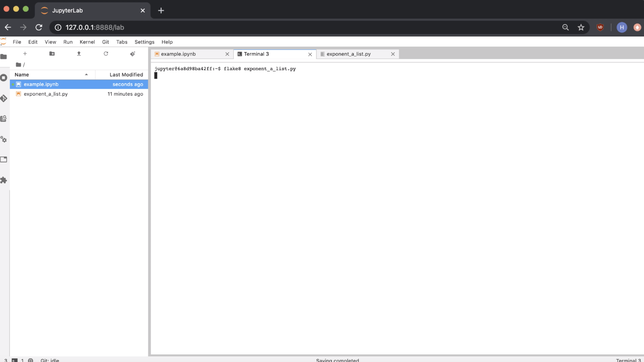Open the Property Inspector gears icon
This screenshot has height=362, width=644.
pos(4,139)
